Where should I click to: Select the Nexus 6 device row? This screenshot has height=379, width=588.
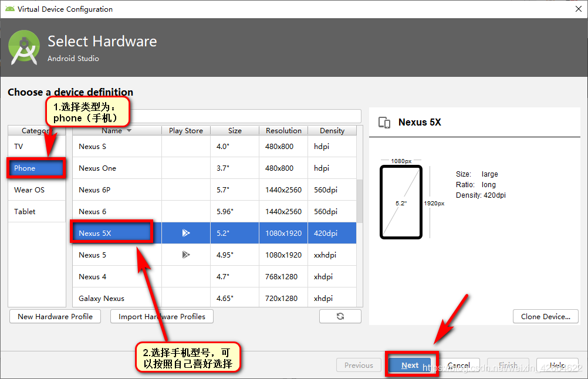(x=214, y=211)
